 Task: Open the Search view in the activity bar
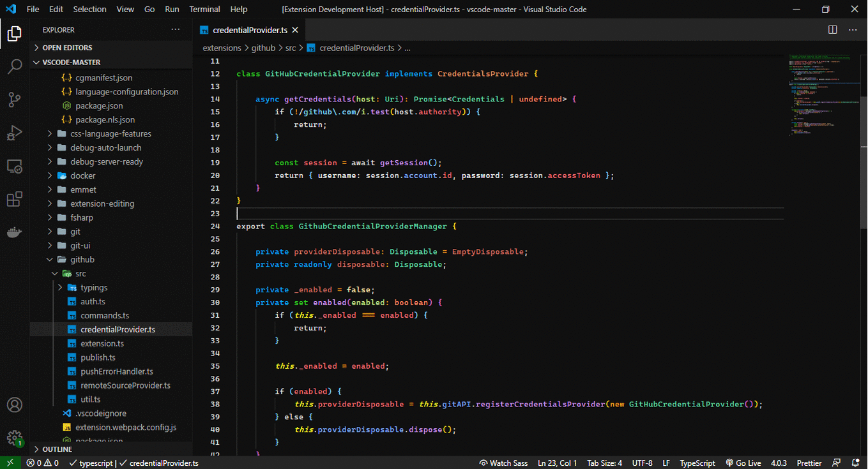click(14, 66)
